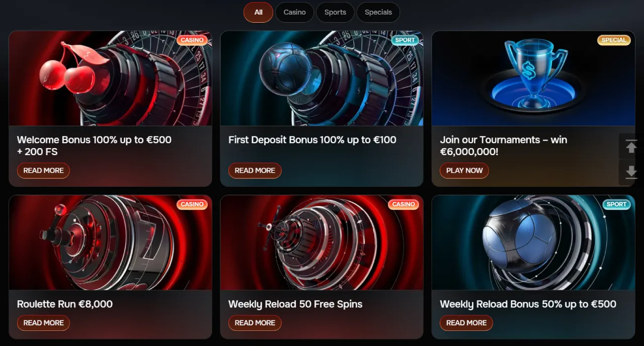Read more on Weekly Reload Bonus 50%
Viewport: 644px width, 346px height.
pyautogui.click(x=466, y=323)
